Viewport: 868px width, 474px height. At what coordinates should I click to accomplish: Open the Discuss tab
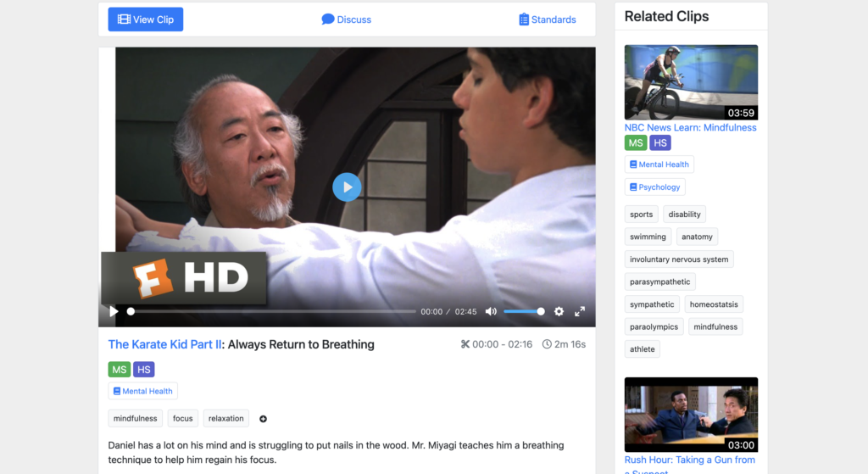point(347,20)
